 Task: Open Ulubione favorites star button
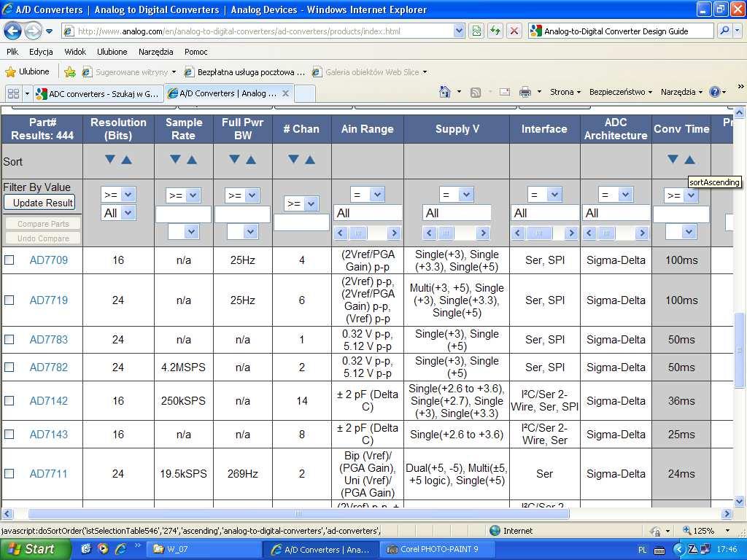(x=27, y=72)
